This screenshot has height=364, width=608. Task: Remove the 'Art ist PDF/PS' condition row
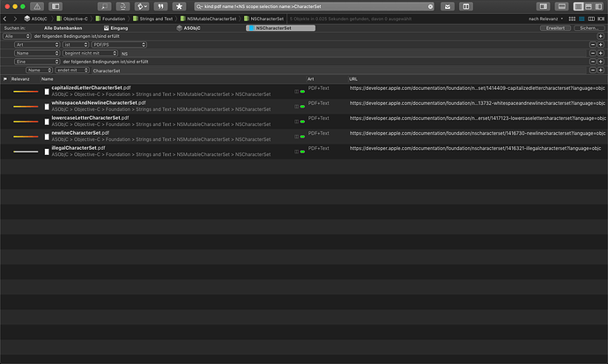592,45
